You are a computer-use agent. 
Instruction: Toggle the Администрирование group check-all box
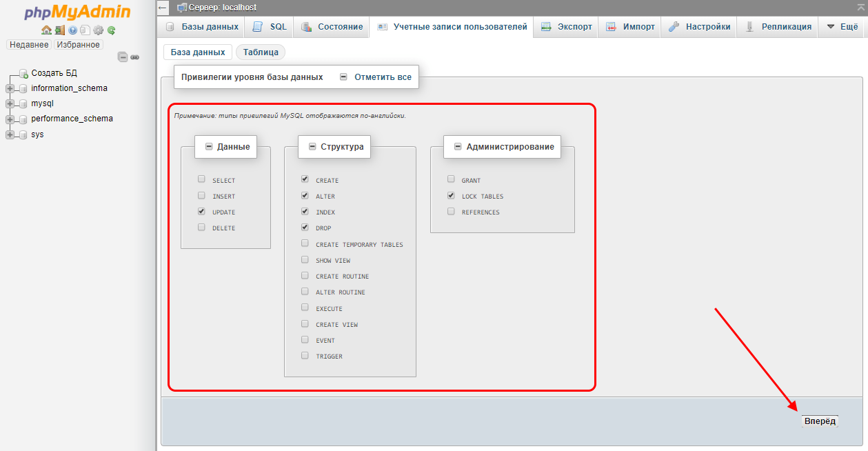point(458,146)
